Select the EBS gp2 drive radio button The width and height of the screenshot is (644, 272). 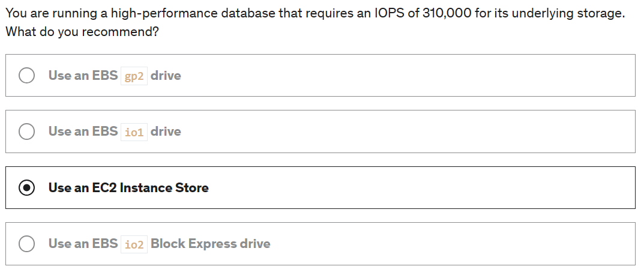tap(26, 76)
